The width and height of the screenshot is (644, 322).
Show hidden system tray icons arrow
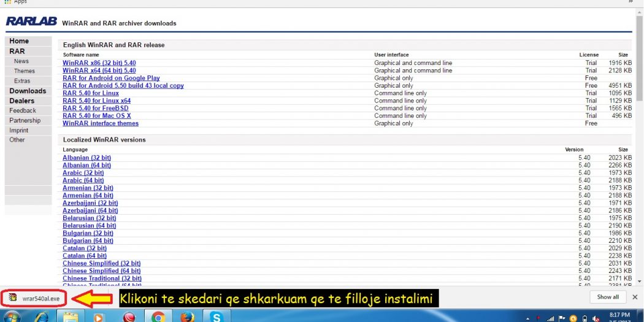527,319
